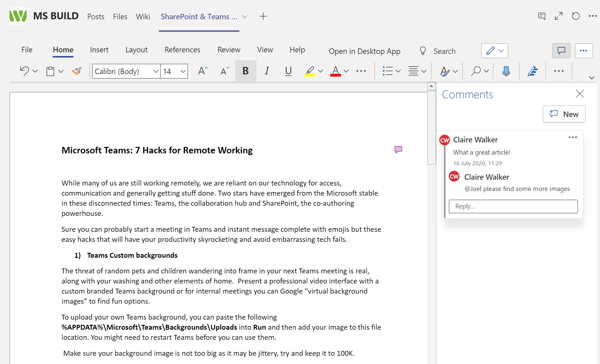Open the Review tab

(229, 50)
